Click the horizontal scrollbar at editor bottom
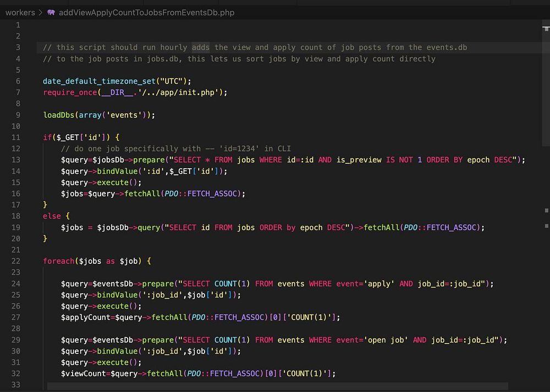This screenshot has width=550, height=392. coord(277,386)
